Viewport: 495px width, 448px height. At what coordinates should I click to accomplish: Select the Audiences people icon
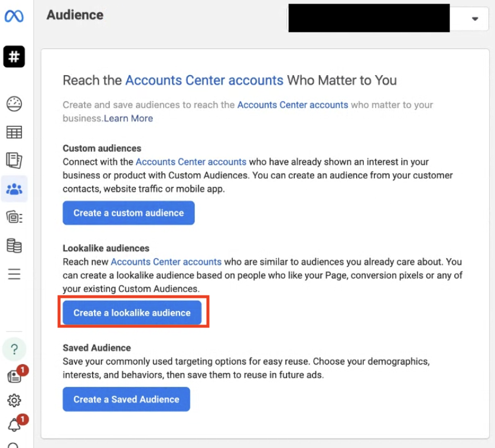coord(14,189)
